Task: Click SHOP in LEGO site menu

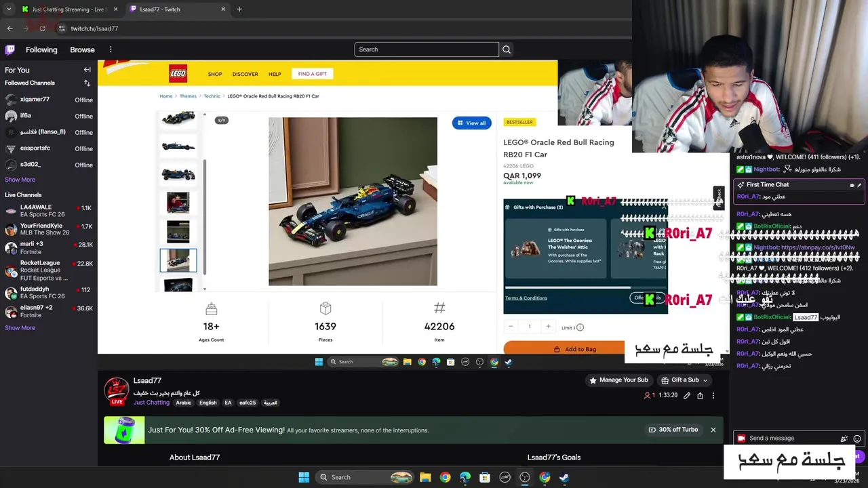Action: [215, 74]
